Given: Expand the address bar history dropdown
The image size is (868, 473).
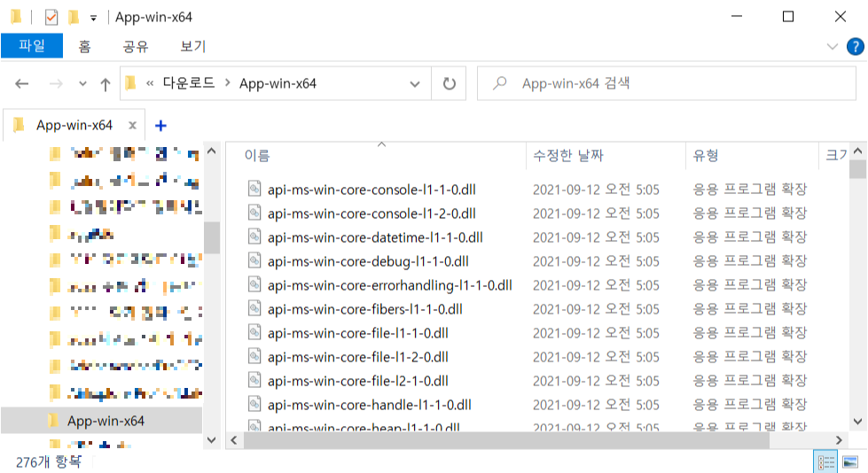Looking at the screenshot, I should click(x=415, y=84).
